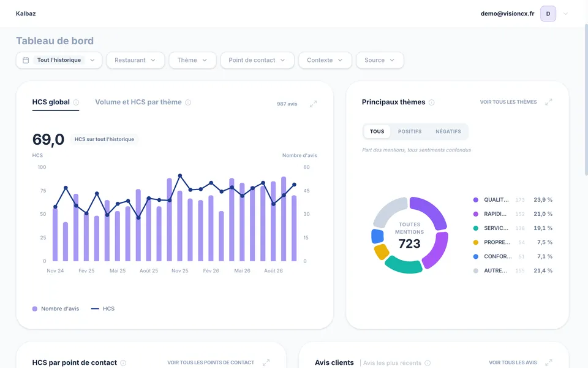Click the calendar icon in date filter
This screenshot has width=588, height=368.
tap(26, 60)
